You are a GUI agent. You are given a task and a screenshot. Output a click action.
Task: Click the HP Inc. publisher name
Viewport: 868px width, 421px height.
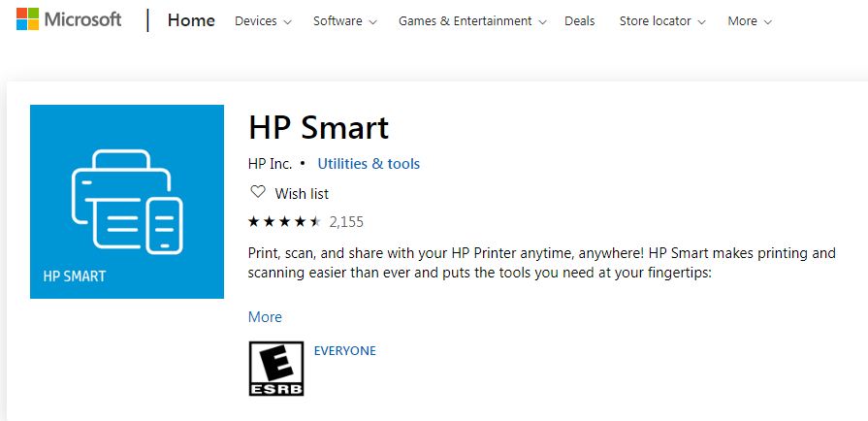click(271, 164)
